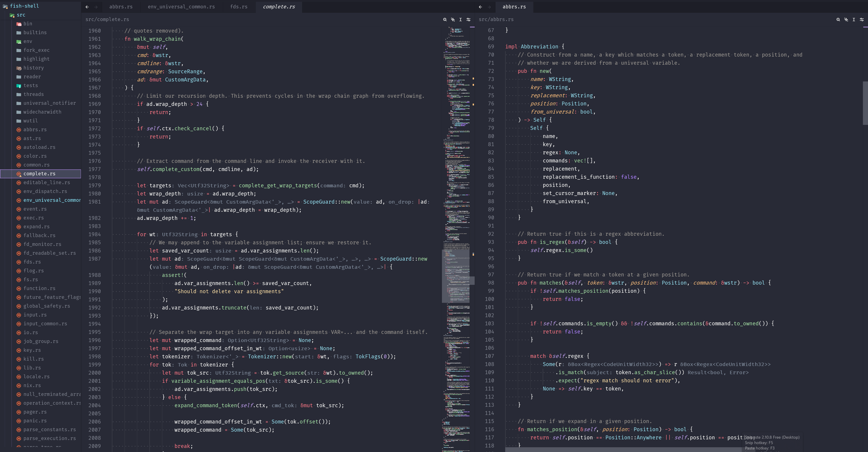
Task: Toggle selections menu icon in complete.rs toolbar
Action: [461, 19]
